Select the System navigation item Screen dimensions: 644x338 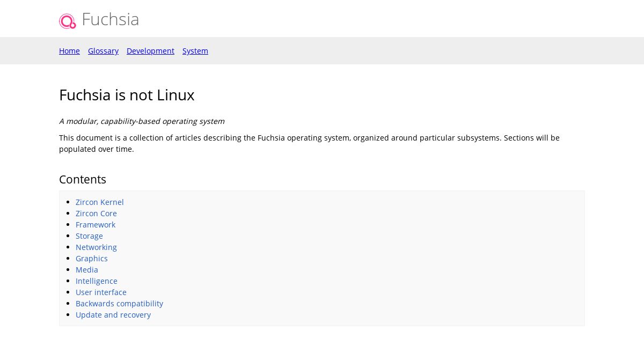tap(195, 51)
